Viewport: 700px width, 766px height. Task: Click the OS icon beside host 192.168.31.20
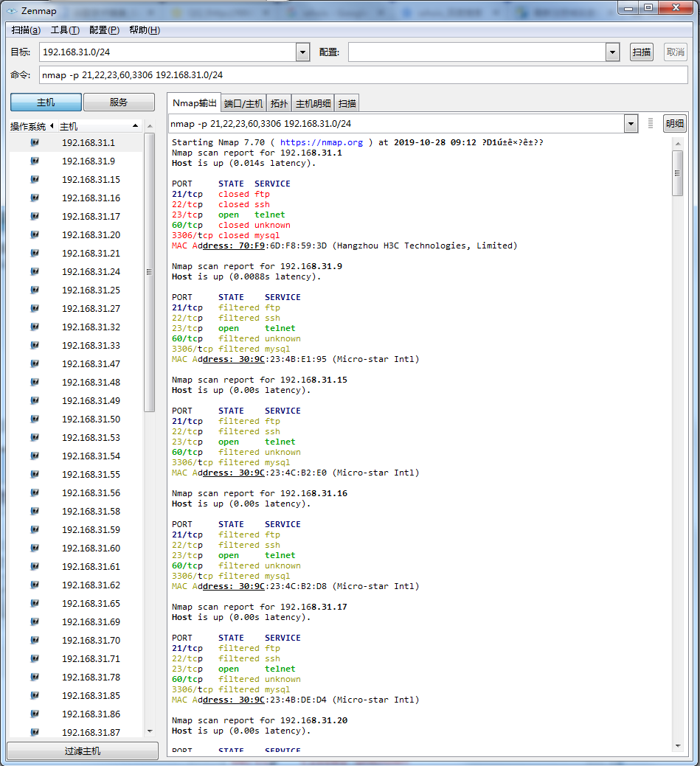[35, 234]
